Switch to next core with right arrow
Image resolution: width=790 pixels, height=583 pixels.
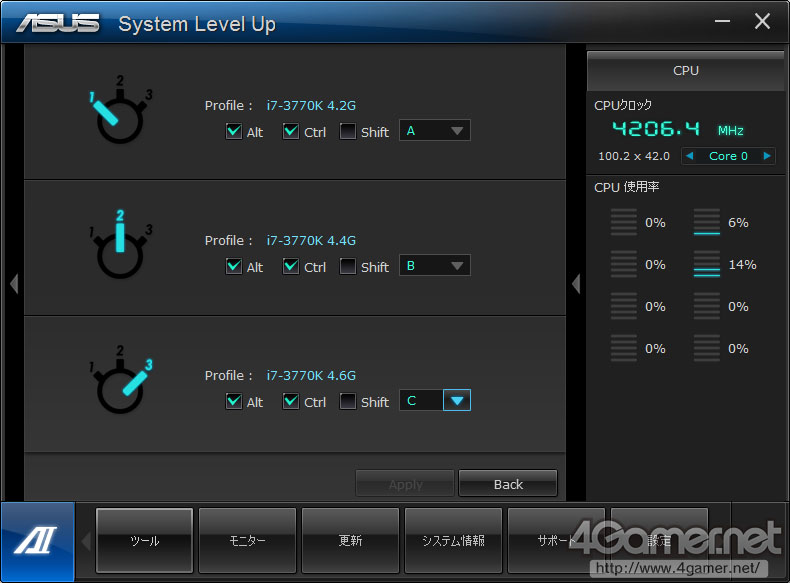[x=767, y=156]
